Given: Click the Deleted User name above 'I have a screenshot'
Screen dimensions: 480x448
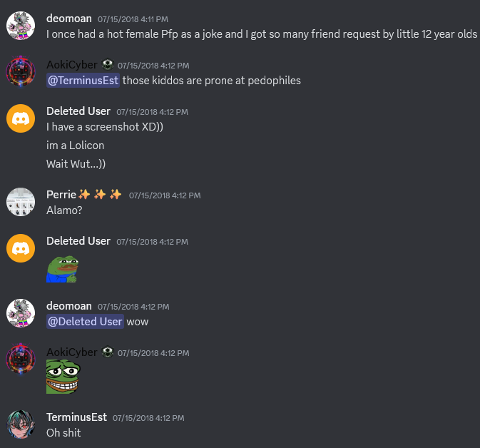Looking at the screenshot, I should tap(78, 111).
